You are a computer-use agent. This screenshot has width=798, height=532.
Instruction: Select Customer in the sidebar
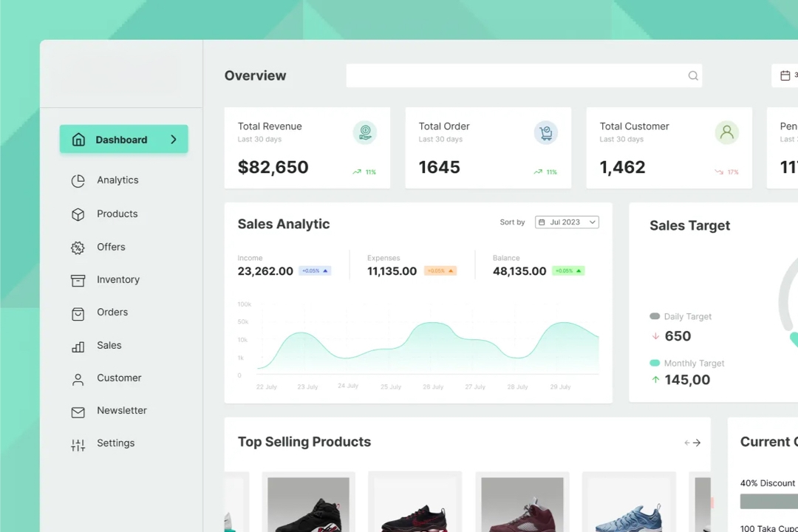[x=118, y=378]
